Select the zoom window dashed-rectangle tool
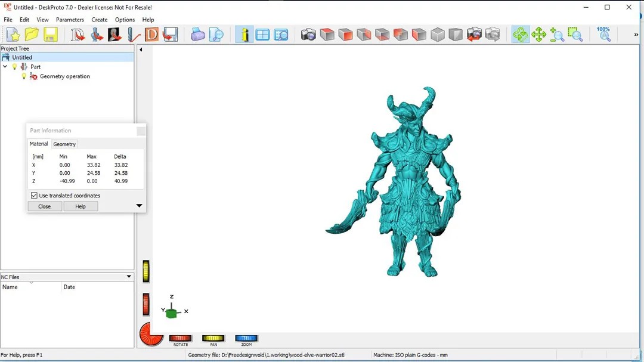The width and height of the screenshot is (644, 362). (575, 35)
